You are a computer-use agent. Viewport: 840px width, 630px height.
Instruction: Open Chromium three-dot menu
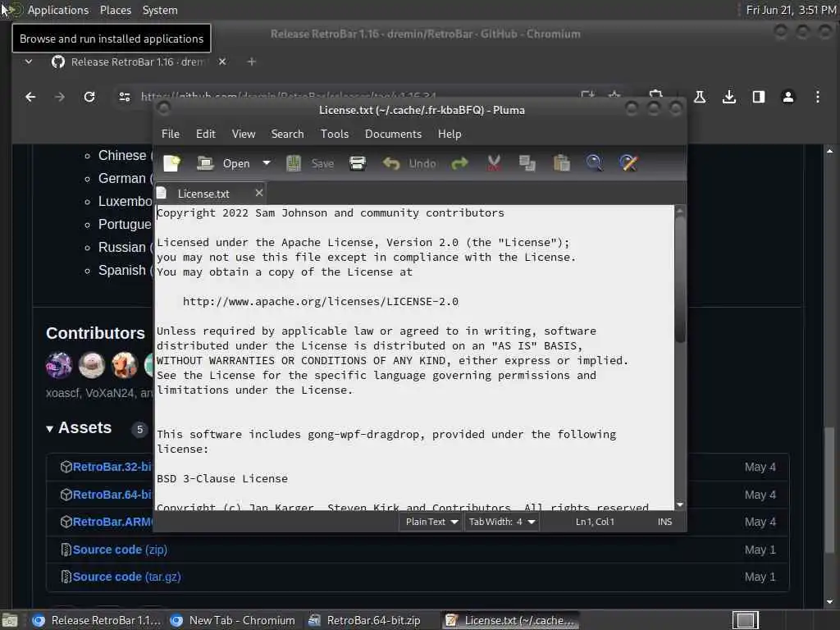818,97
